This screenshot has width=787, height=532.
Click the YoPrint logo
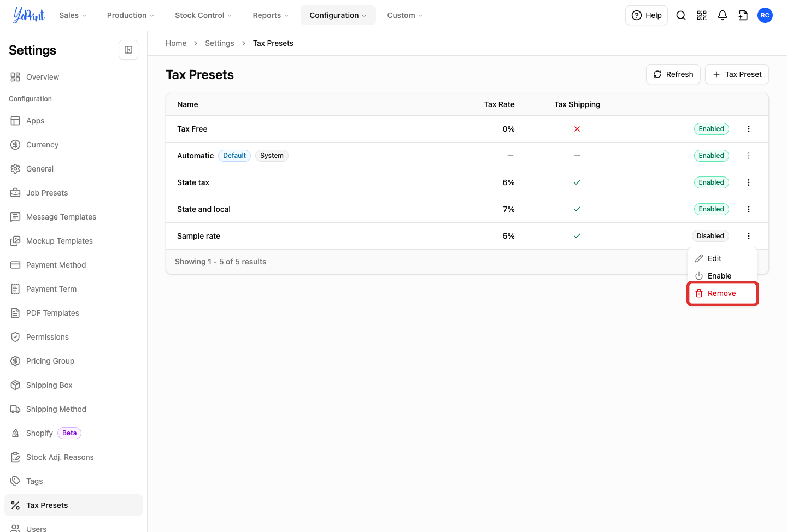coord(29,15)
